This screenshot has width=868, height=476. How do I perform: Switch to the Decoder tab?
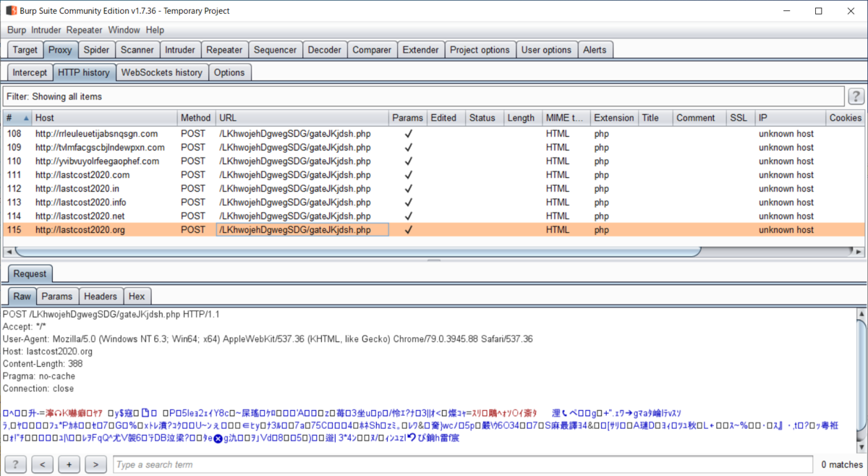point(324,50)
